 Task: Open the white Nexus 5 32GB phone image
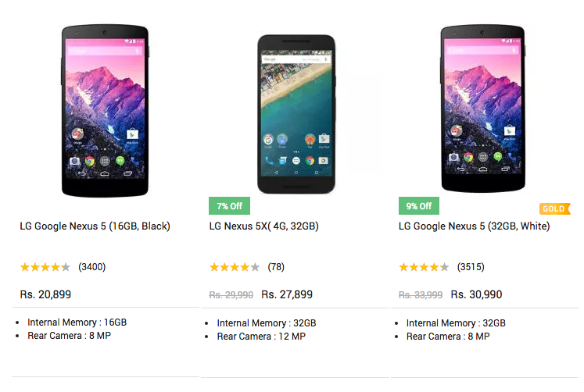click(482, 109)
